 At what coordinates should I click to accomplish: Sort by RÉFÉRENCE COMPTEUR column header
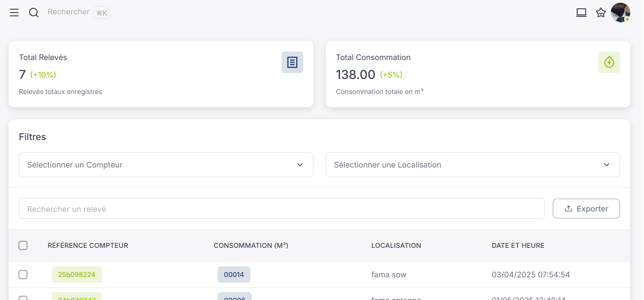pos(88,245)
